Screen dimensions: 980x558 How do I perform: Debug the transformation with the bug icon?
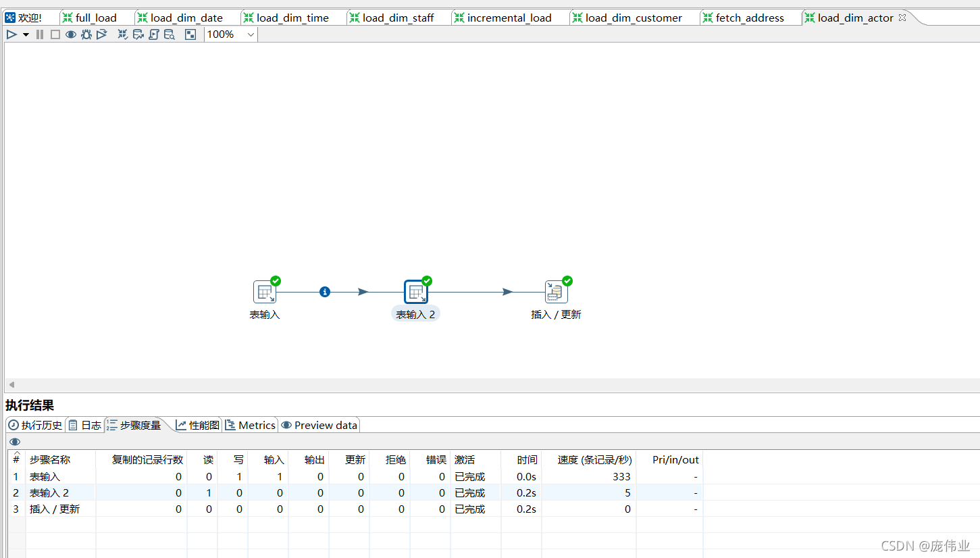(x=86, y=34)
